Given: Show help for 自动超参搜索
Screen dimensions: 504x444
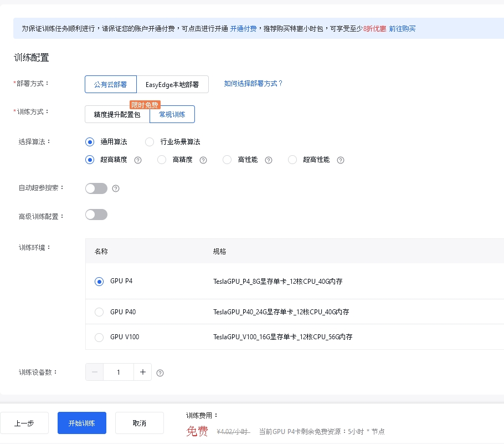Looking at the screenshot, I should click(x=116, y=188).
